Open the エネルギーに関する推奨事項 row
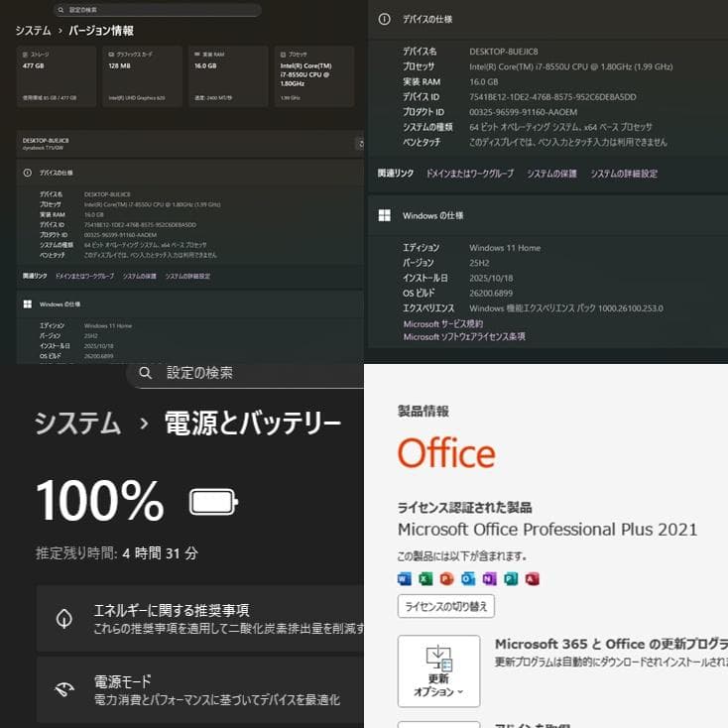 [x=200, y=619]
